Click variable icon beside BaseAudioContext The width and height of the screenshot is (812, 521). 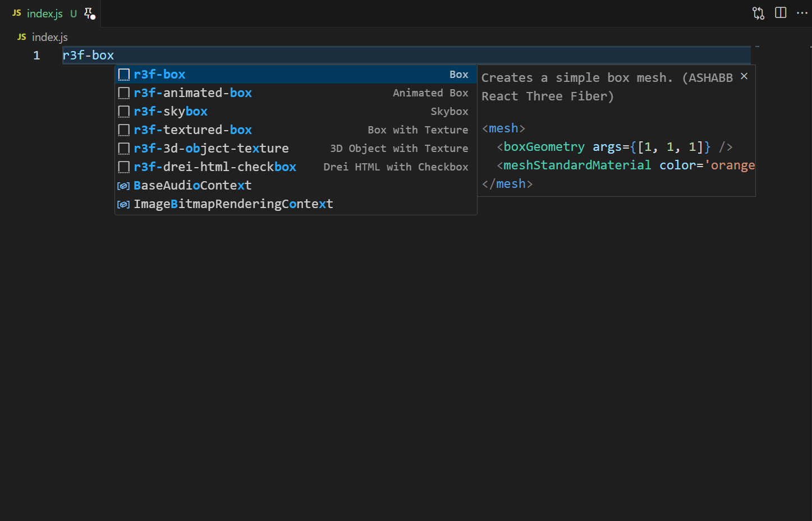(123, 186)
